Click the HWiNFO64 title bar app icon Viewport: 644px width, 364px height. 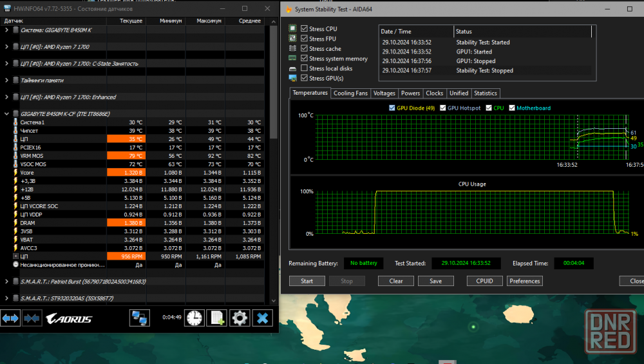(7, 8)
